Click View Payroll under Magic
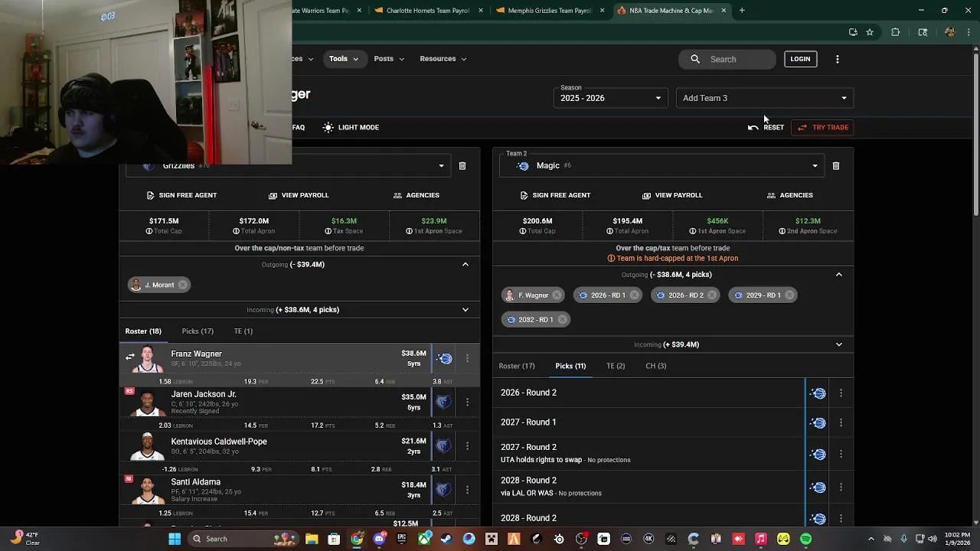The width and height of the screenshot is (980, 551). click(x=671, y=195)
